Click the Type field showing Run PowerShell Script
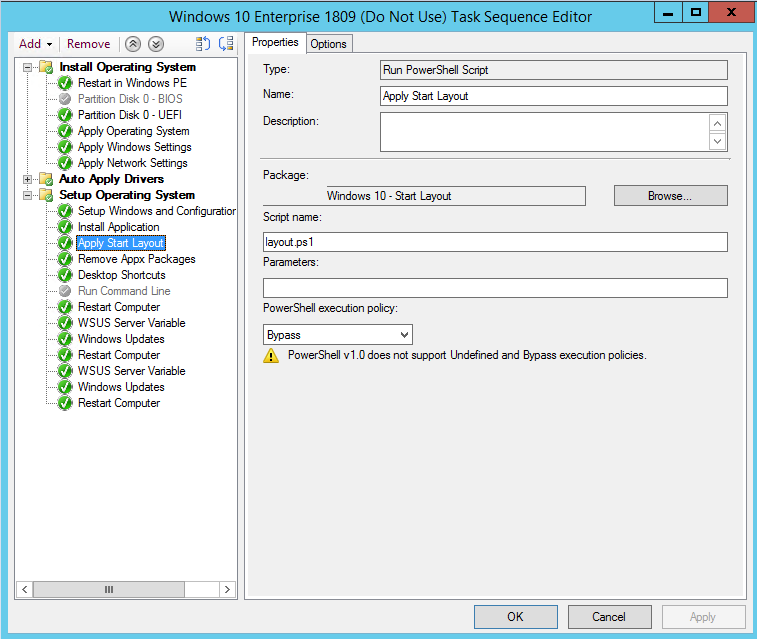 554,70
